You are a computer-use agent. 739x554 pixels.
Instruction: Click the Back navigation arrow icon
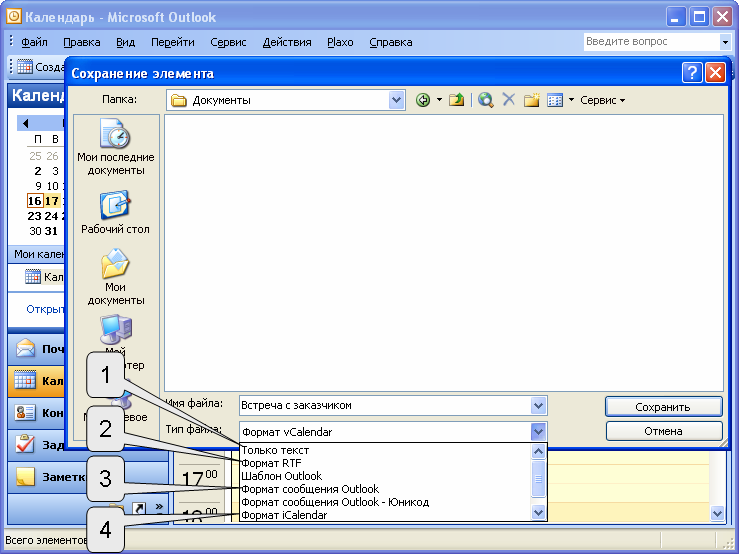tap(423, 100)
